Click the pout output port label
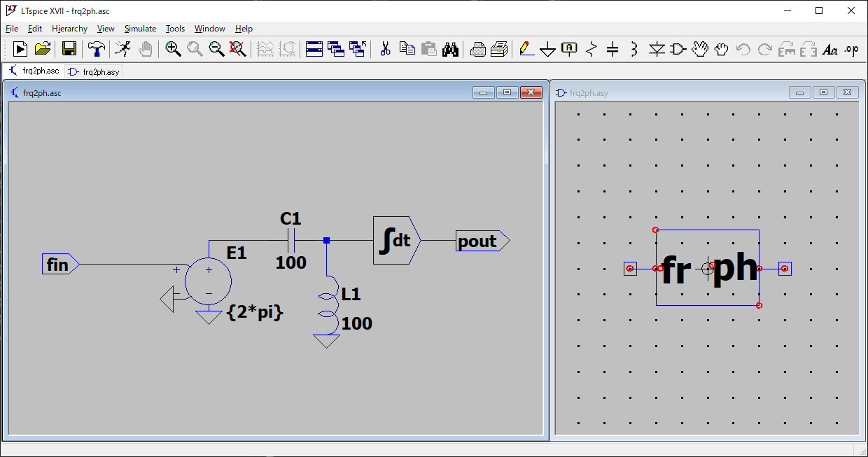Image resolution: width=868 pixels, height=457 pixels. click(x=483, y=241)
